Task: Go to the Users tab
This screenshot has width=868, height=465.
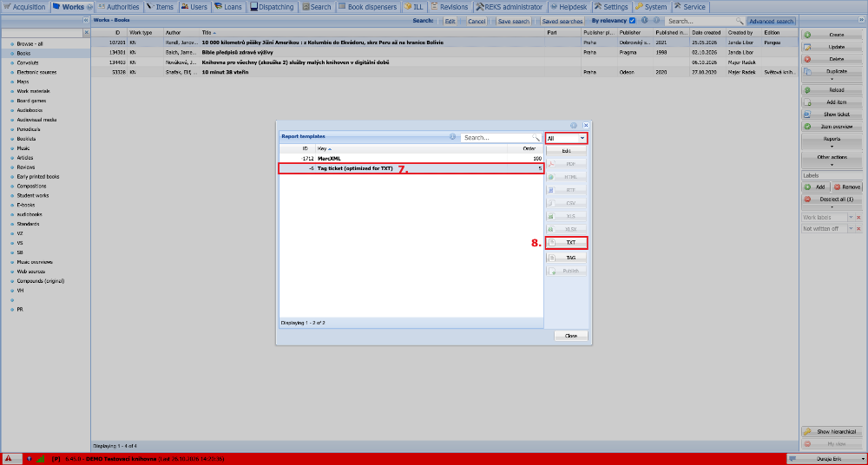Action: 194,7
